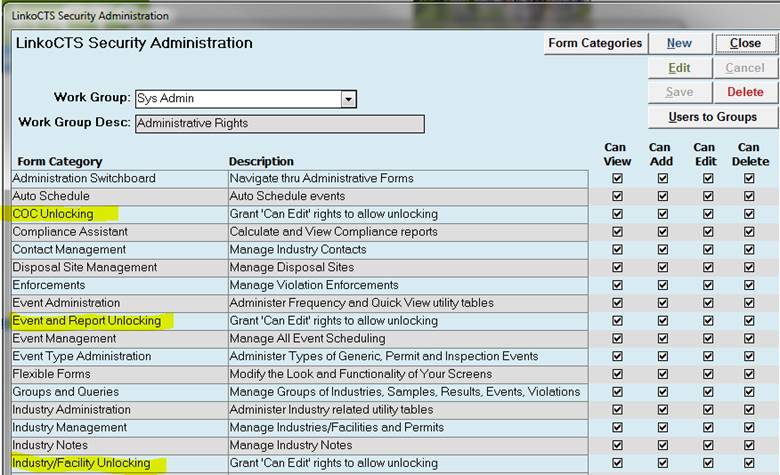The image size is (780, 475).
Task: Select the Industry Notes category
Action: click(x=119, y=445)
